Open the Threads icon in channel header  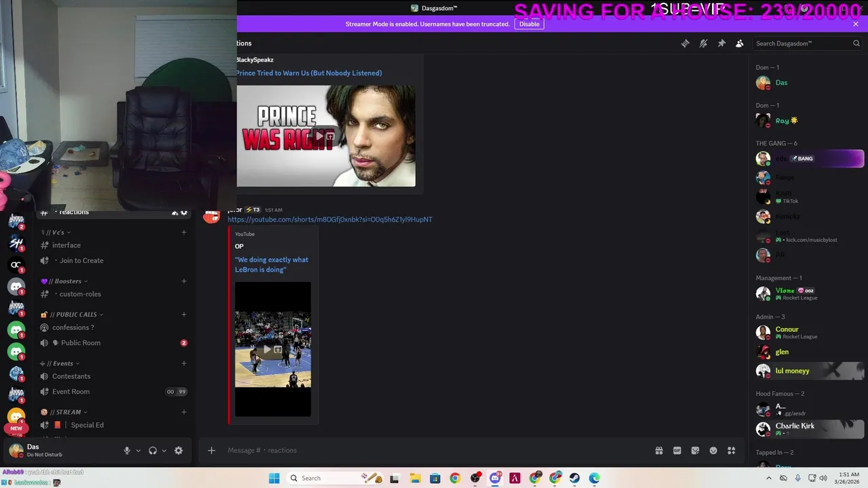pos(685,43)
